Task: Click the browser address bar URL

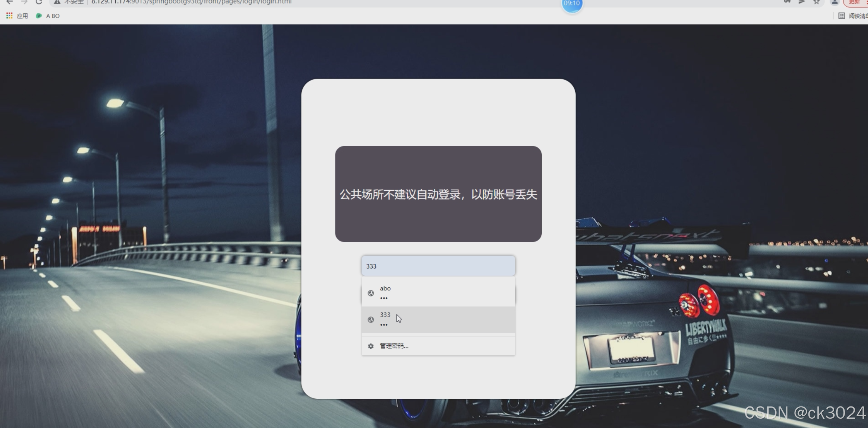Action: 191,2
